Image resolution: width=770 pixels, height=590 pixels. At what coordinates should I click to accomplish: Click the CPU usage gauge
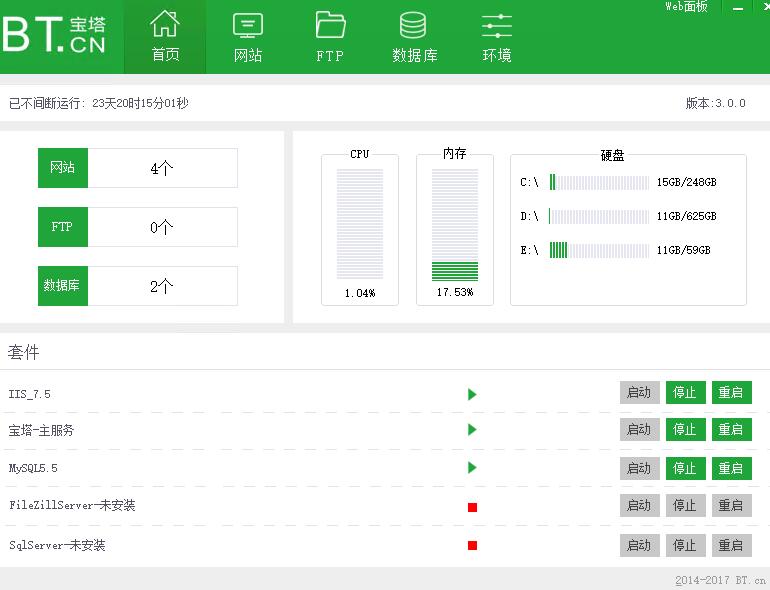pos(360,224)
